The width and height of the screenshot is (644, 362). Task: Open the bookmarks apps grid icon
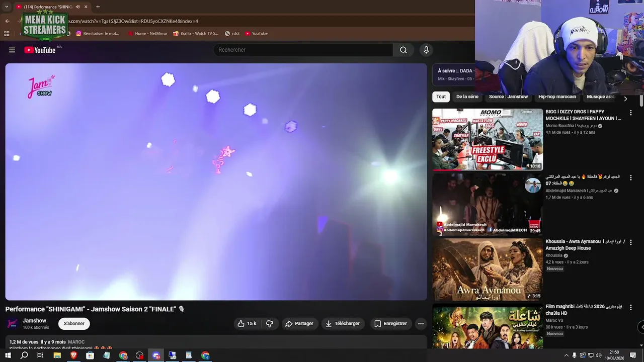pyautogui.click(x=7, y=34)
